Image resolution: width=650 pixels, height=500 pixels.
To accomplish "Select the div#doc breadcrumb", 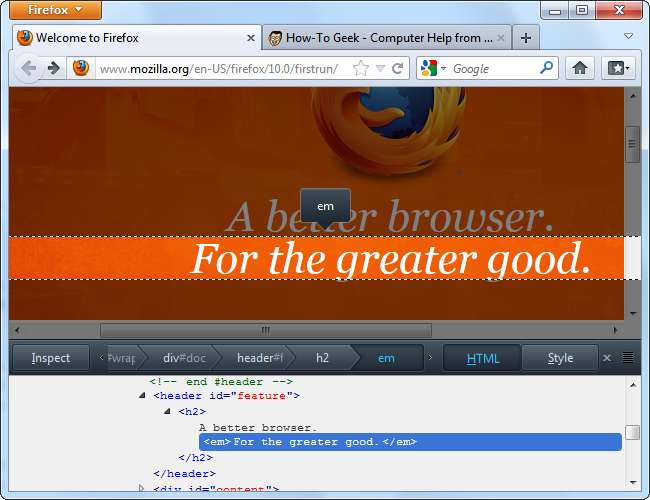I will pos(184,358).
